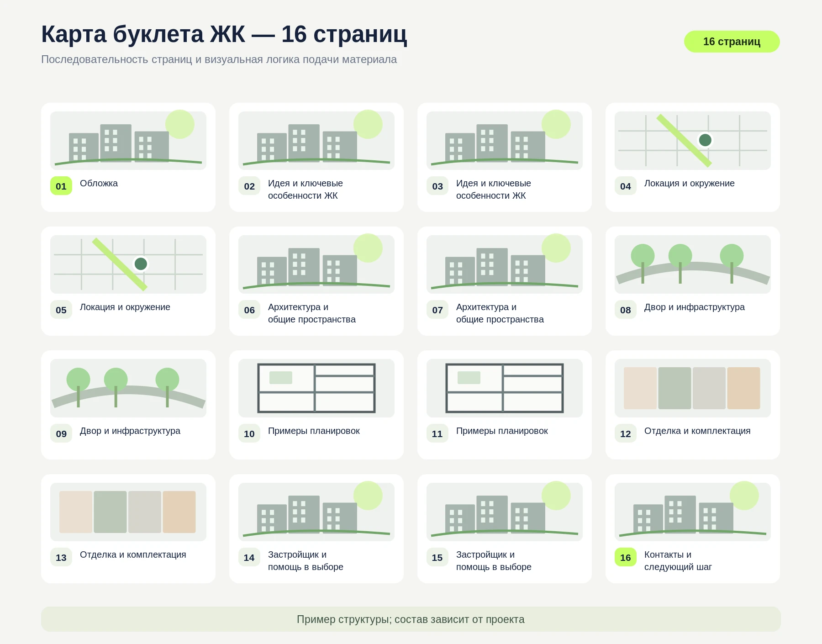
Task: Click 'Отделка и комплектация' label of page 13
Action: (x=133, y=554)
